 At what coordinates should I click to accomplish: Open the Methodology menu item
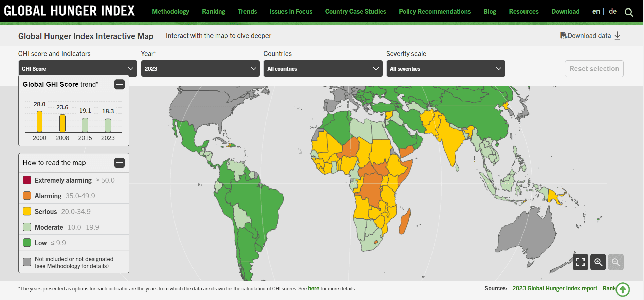(170, 11)
